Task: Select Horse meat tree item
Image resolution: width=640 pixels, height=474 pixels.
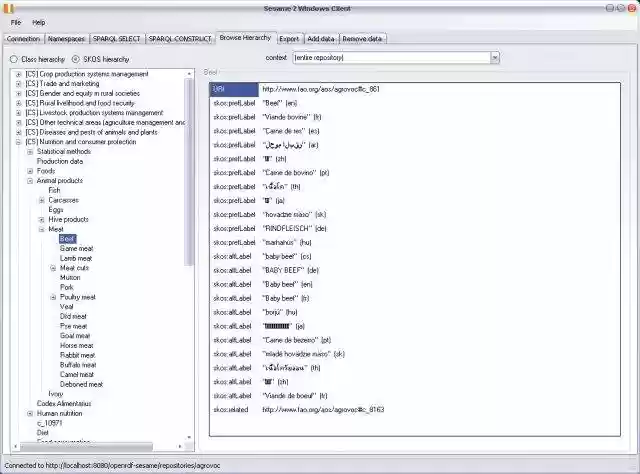Action: (77, 345)
